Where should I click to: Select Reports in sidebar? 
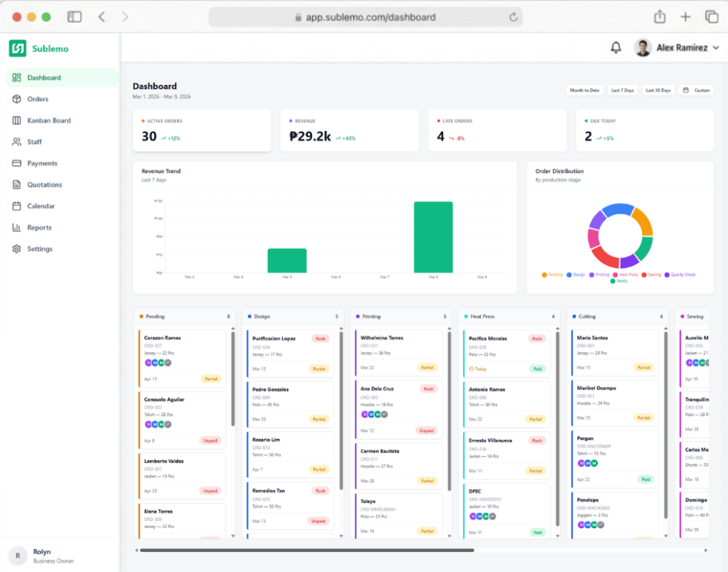coord(63,227)
